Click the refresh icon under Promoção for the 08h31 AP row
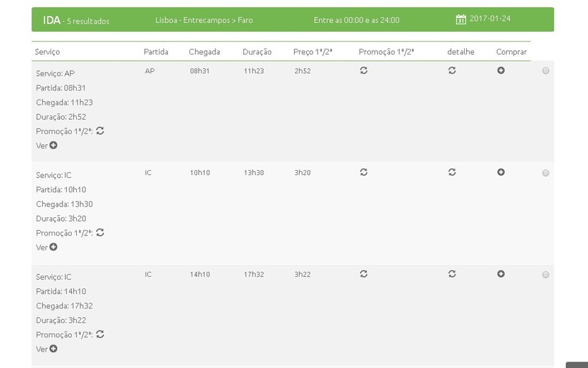The image size is (588, 368). tap(364, 70)
